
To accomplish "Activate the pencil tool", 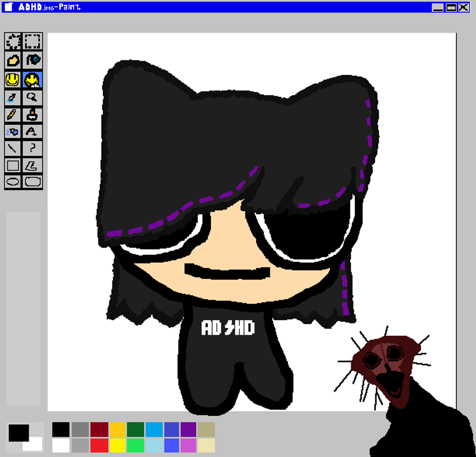I will [13, 115].
